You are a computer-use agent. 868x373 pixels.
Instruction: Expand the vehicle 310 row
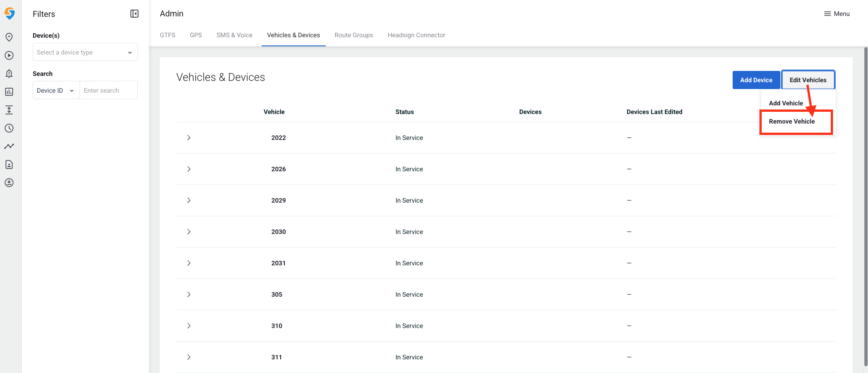pos(189,326)
